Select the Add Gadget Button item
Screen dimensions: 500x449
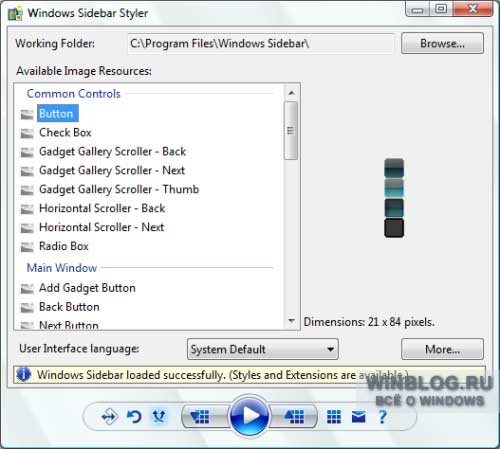(x=87, y=288)
